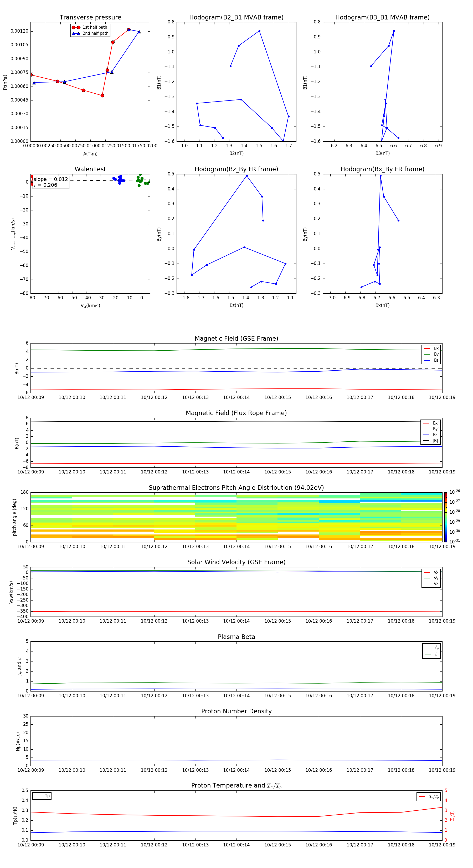Click 'slope = 0.012' annotation

click(51, 179)
